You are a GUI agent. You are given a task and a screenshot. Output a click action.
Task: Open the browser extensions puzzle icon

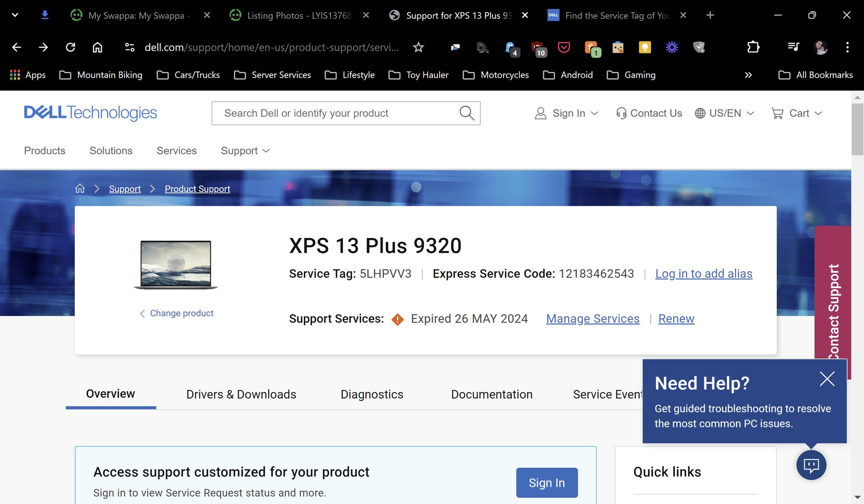coord(753,47)
